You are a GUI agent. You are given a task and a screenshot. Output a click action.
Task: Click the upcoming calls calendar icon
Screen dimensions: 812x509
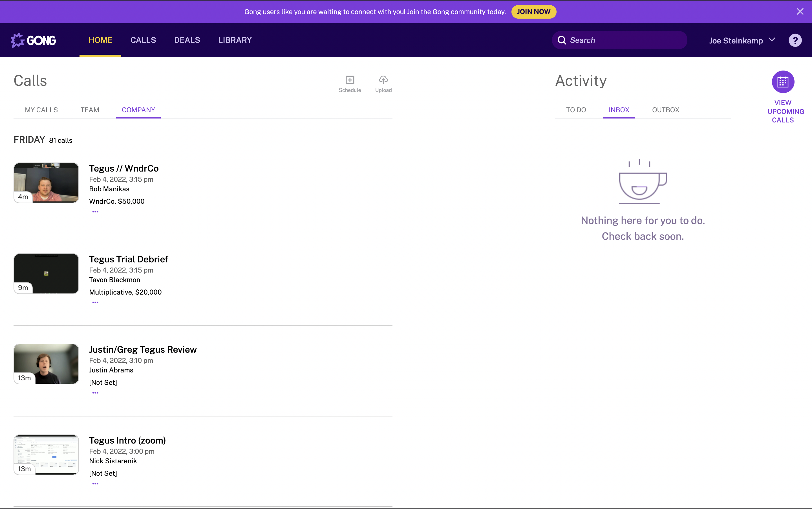coord(783,82)
